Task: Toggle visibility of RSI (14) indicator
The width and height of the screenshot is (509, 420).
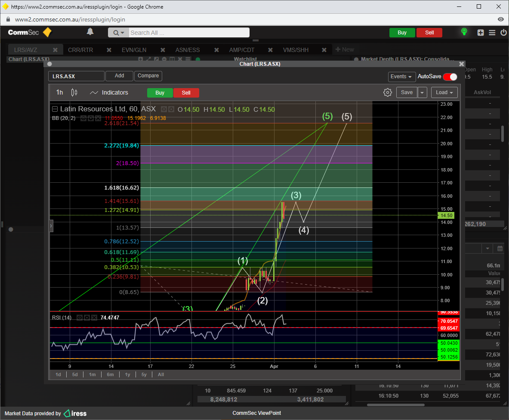Action: tap(80, 318)
